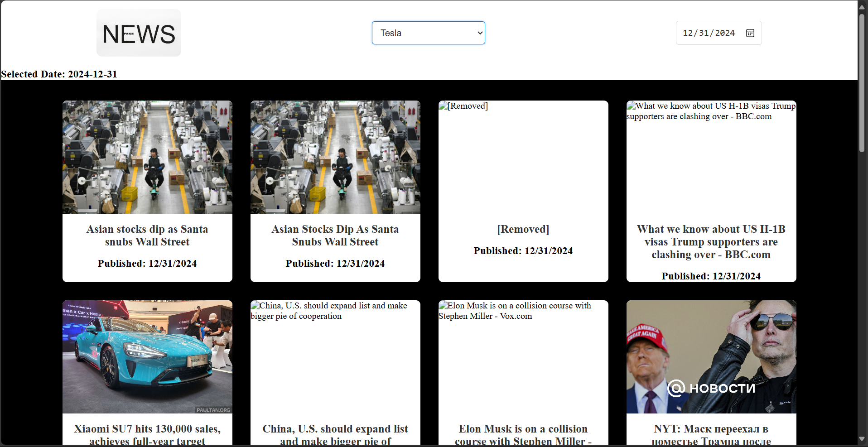Screen dimensions: 868x447
Task: Open the calendar picker icon
Action: 750,33
